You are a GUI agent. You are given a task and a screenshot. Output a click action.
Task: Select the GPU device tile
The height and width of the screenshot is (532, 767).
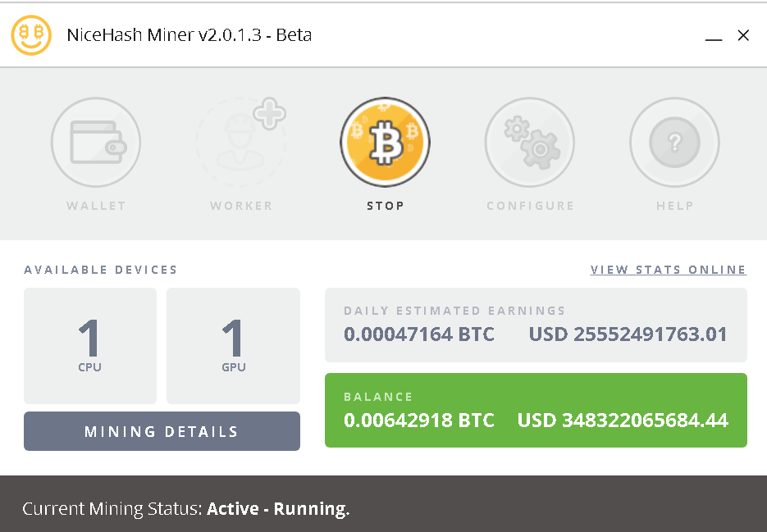point(233,346)
